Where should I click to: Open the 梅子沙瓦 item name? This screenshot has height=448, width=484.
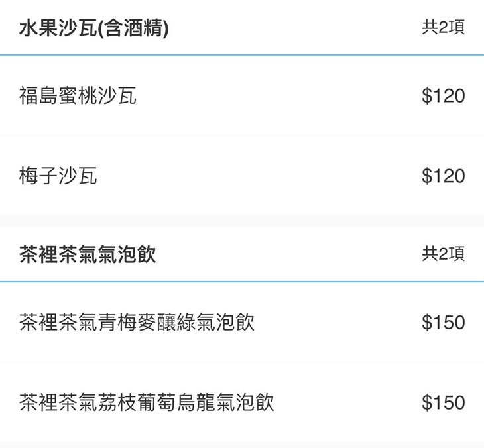pyautogui.click(x=58, y=176)
